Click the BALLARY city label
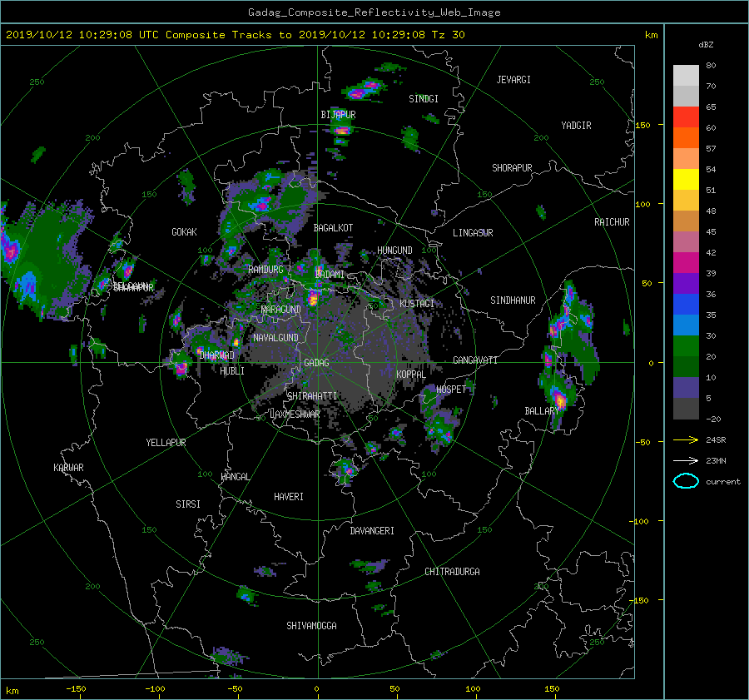The image size is (749, 700). [x=542, y=411]
